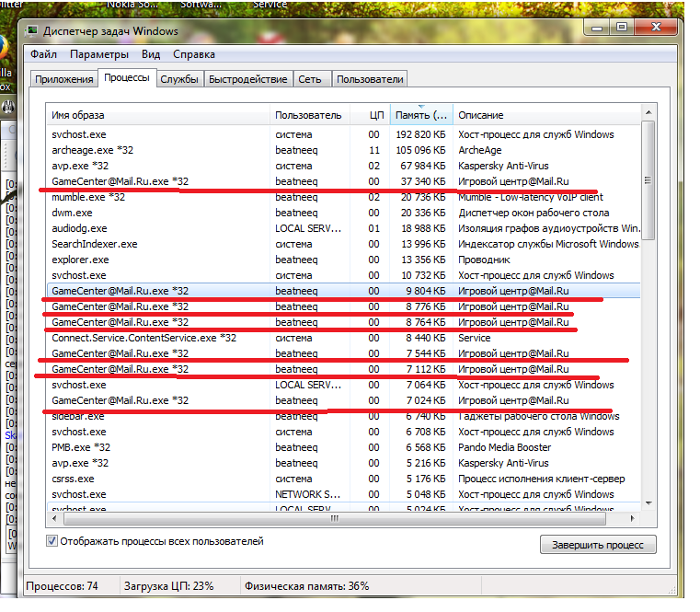Click the horizontal scrollbar right arrow

tap(632, 518)
